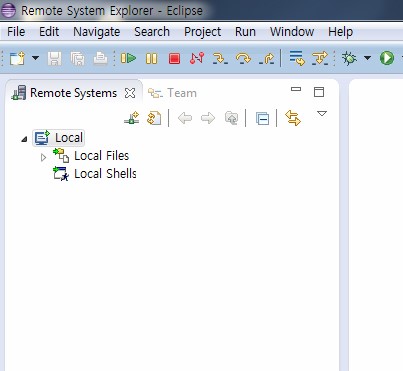Click the Debug bug icon
This screenshot has width=403, height=371.
(349, 58)
